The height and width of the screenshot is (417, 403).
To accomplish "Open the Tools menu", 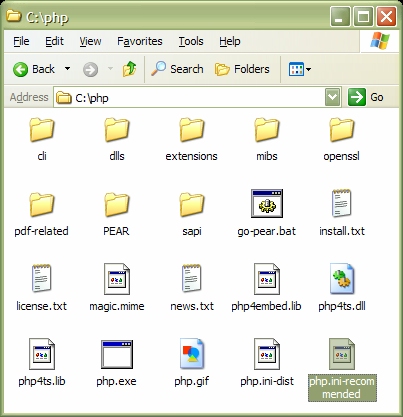I will tap(191, 41).
